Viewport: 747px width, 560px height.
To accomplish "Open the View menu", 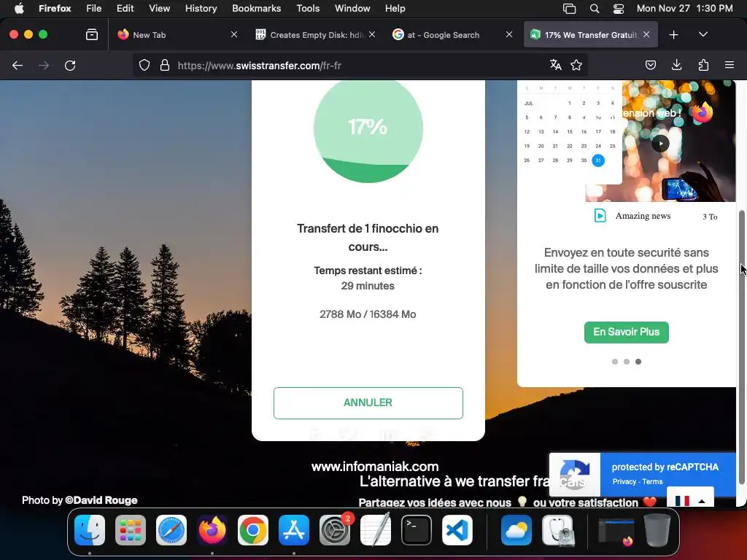I will tap(159, 8).
